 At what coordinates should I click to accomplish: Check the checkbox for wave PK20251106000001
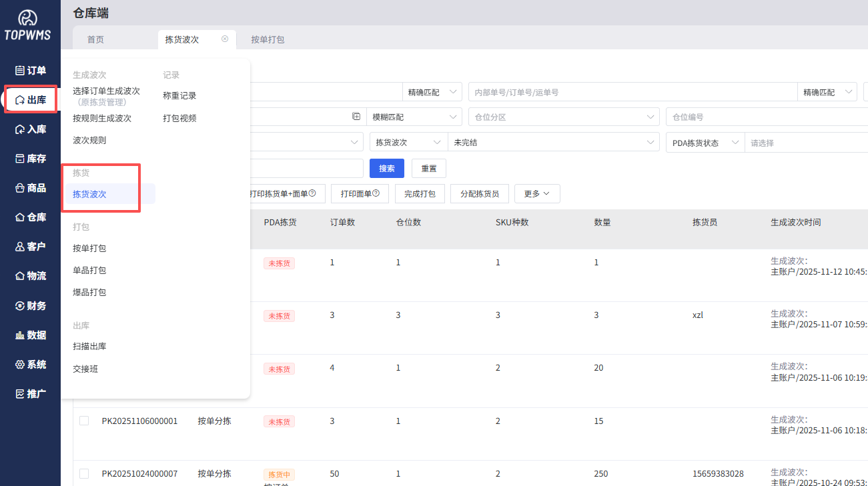(x=84, y=421)
